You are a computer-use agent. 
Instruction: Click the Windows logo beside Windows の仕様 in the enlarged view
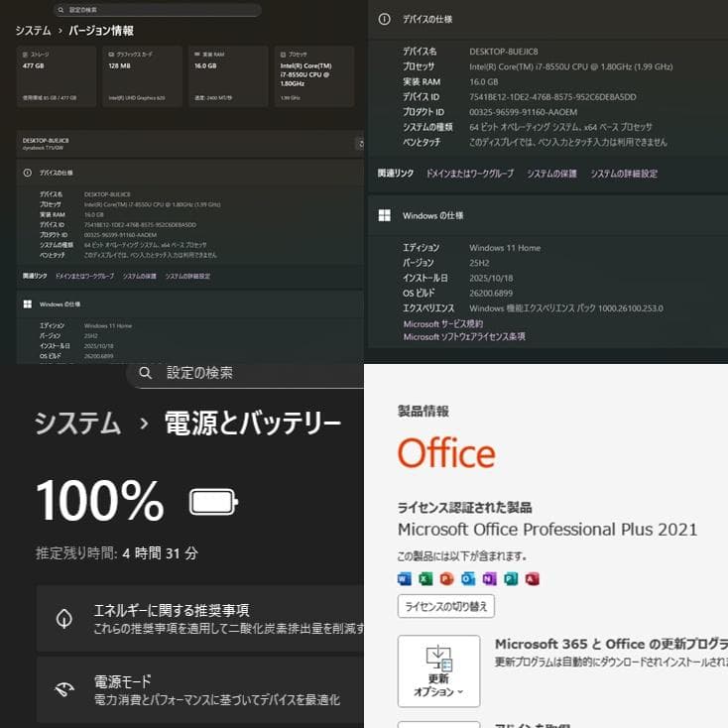point(385,215)
